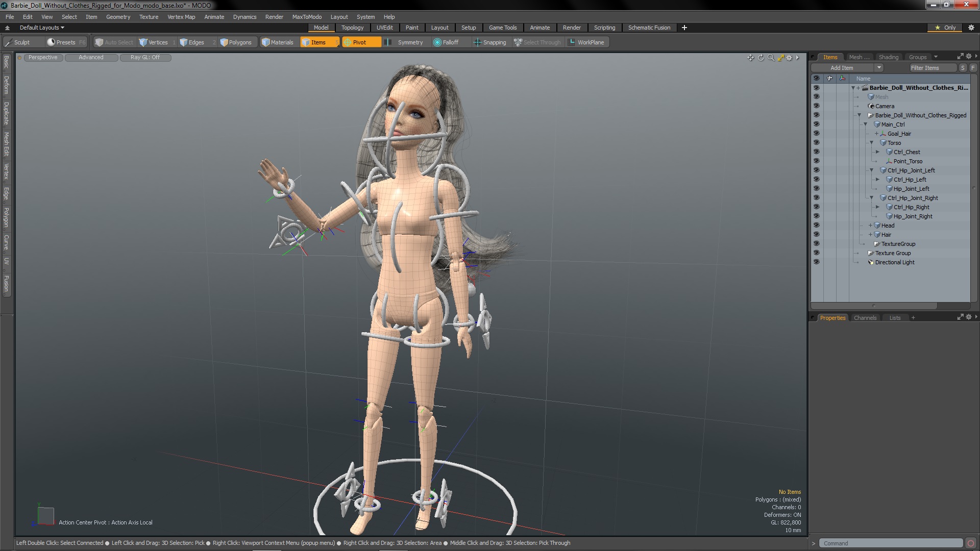Maximize viewport with the yellow arrows icon
Viewport: 980px width, 551px height.
(780, 58)
